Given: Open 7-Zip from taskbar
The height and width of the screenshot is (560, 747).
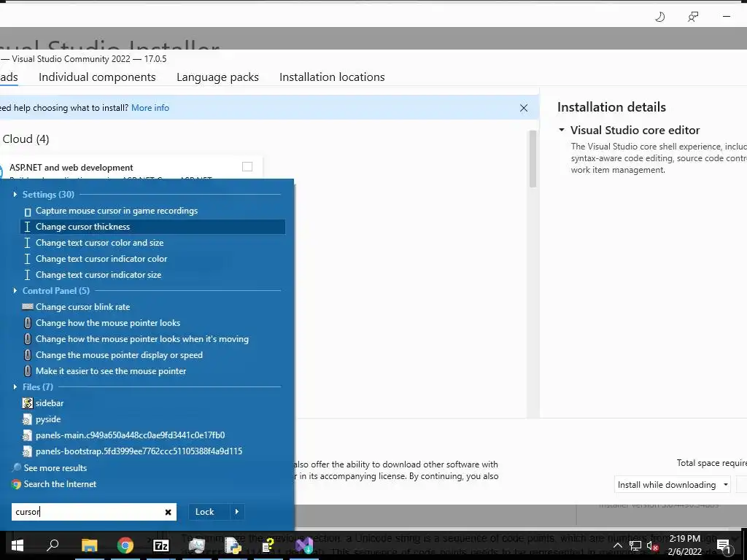Looking at the screenshot, I should [x=161, y=545].
